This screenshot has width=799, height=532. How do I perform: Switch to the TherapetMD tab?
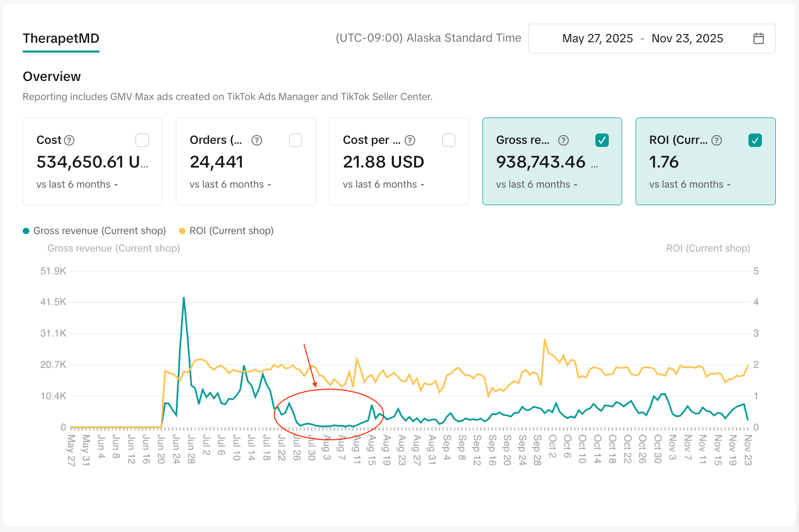[61, 39]
